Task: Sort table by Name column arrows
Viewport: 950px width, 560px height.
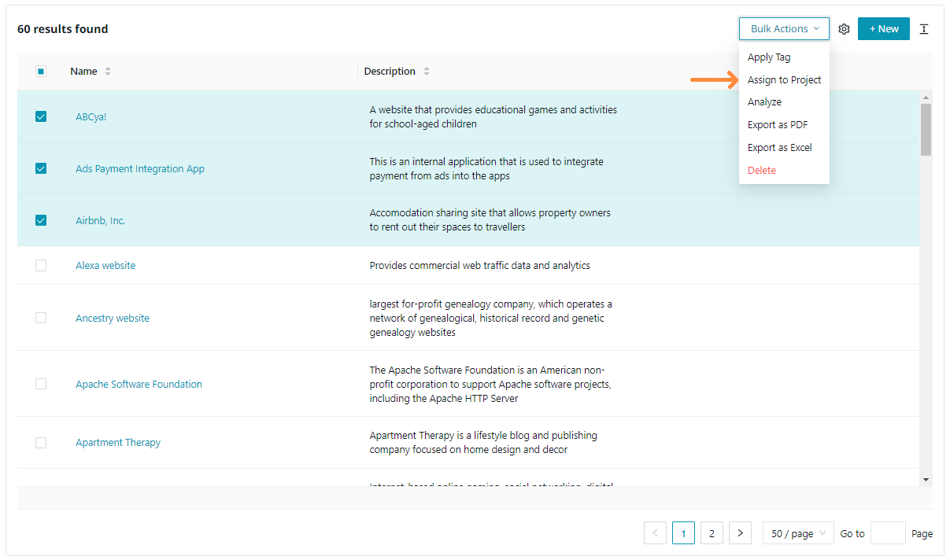Action: click(108, 72)
